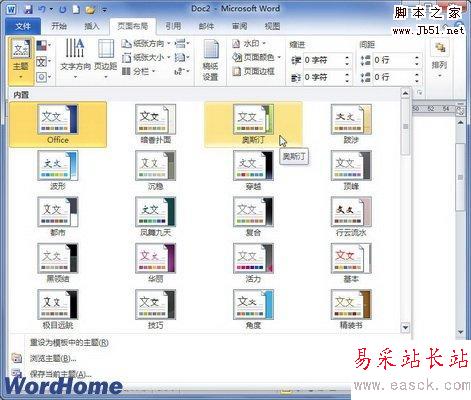Click theme effects icon beside 主题
The image size is (471, 400).
[x=43, y=77]
